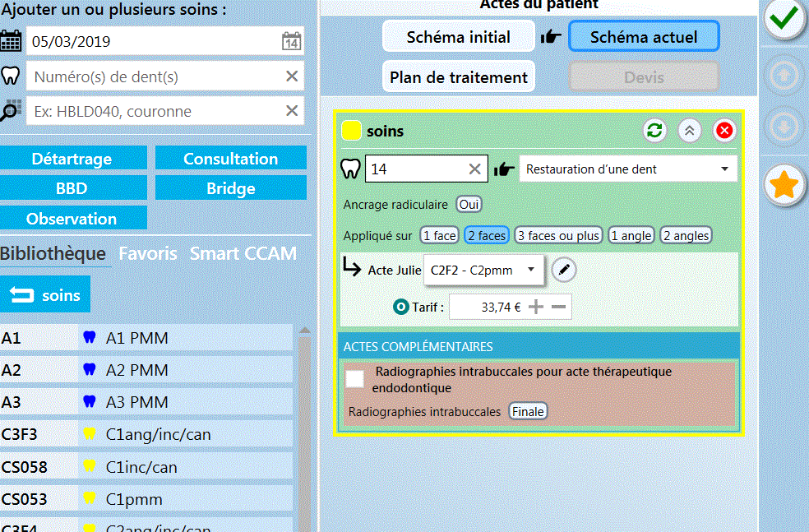809x532 pixels.
Task: Open the Plan de traitement view
Action: click(x=459, y=77)
